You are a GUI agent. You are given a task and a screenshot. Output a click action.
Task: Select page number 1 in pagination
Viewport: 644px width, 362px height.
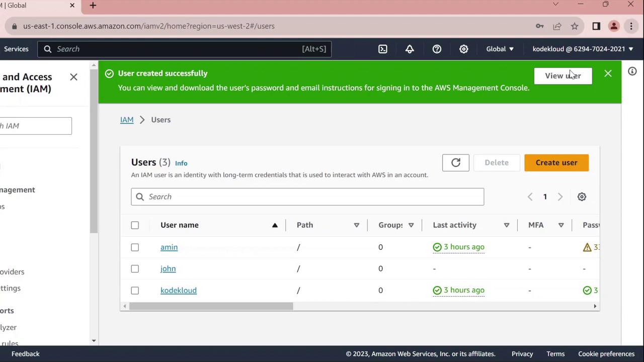545,197
